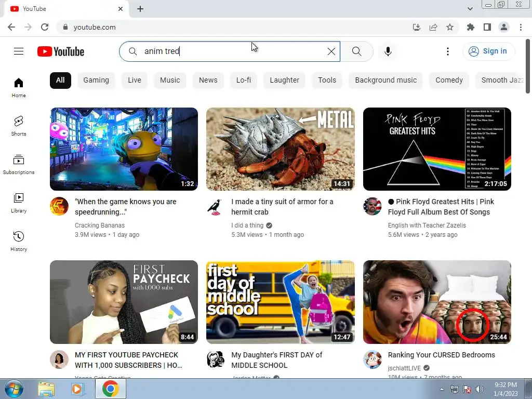Click the address bar URL youtube.com
Screen dimensions: 532x399
click(95, 27)
